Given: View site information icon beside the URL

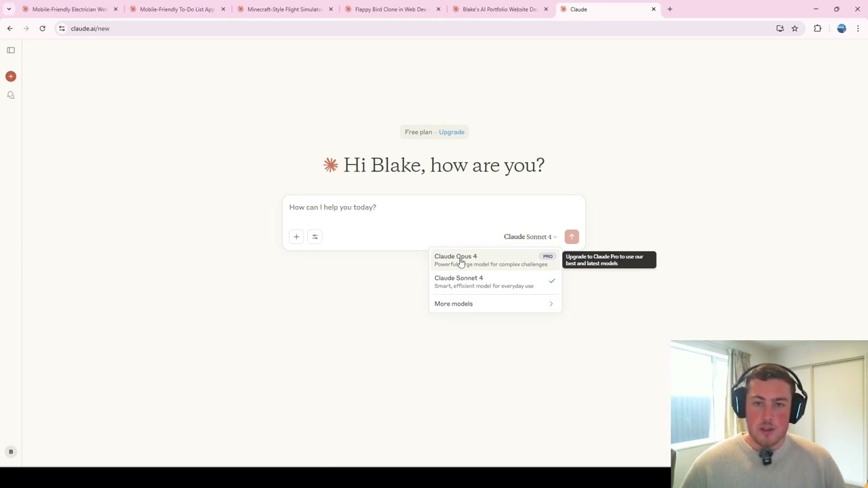Looking at the screenshot, I should pyautogui.click(x=62, y=28).
